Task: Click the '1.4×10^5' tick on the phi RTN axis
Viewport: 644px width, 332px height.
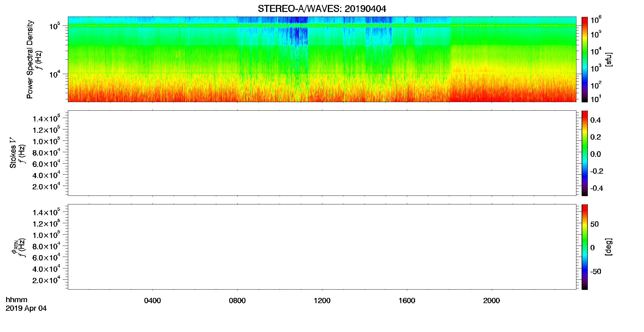Action: [x=46, y=212]
